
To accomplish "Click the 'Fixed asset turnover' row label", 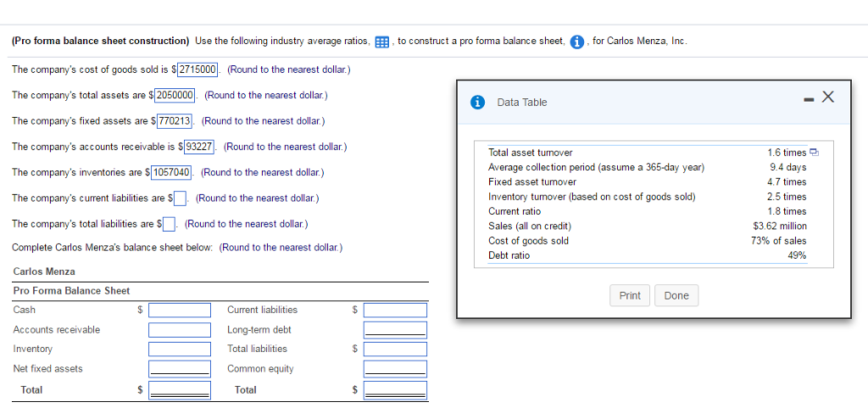I will (532, 182).
